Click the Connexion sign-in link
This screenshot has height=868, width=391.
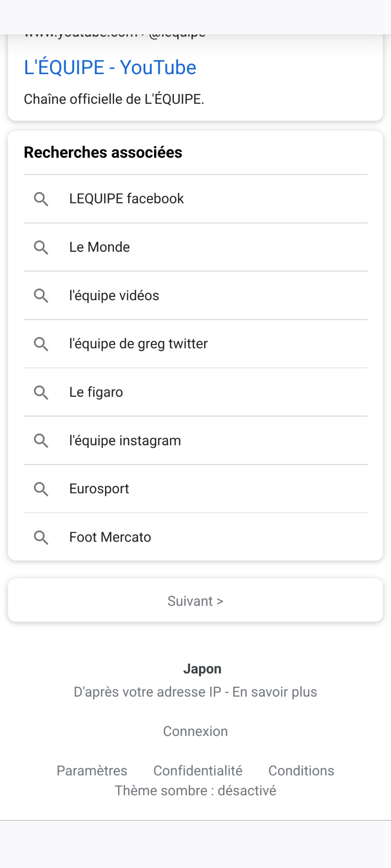(195, 731)
